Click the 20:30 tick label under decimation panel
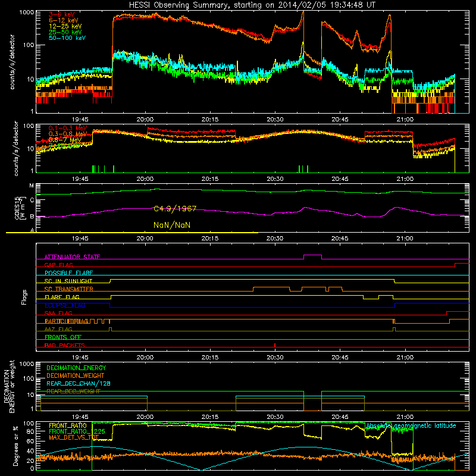The height and width of the screenshot is (476, 476). (275, 417)
